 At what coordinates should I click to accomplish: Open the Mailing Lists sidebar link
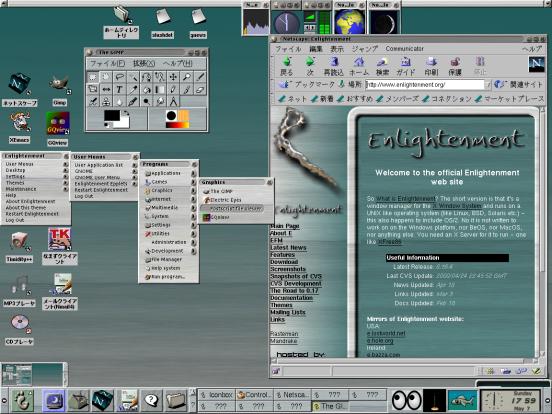tap(288, 312)
